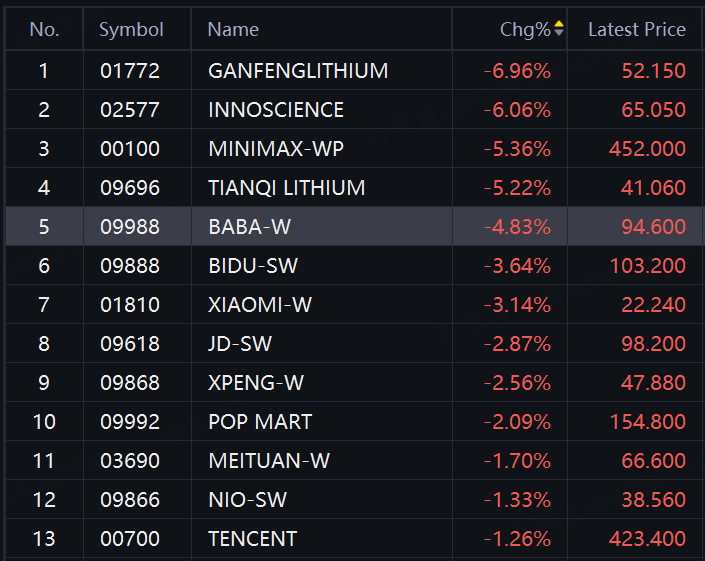The width and height of the screenshot is (705, 561).
Task: Open MEITUAN-W stock details
Action: point(355,460)
